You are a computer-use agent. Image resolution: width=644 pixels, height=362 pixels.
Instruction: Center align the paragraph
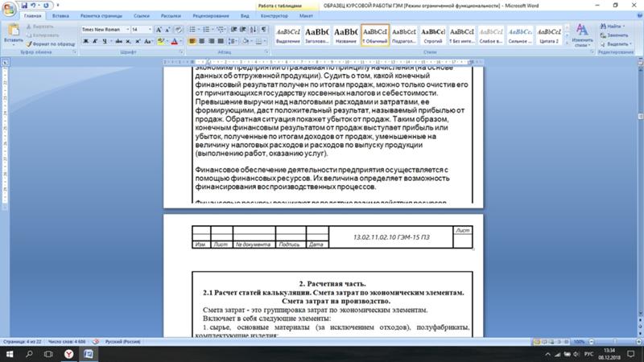(x=202, y=41)
